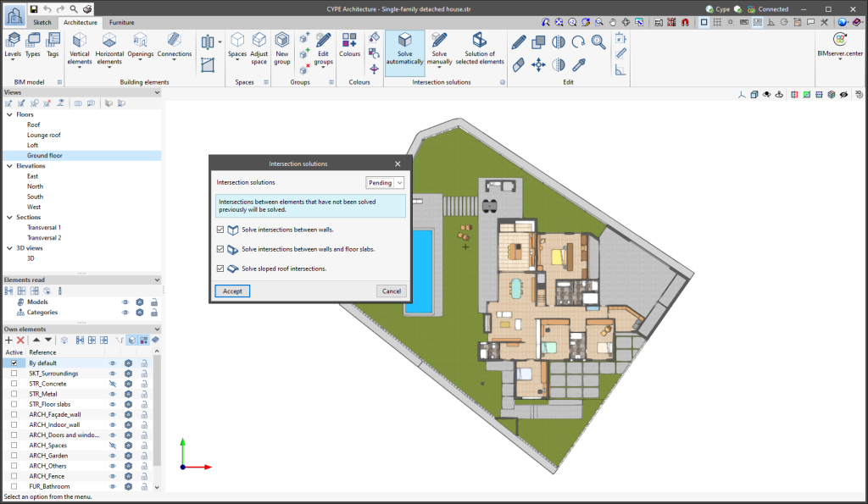The image size is (868, 504).
Task: Switch to the Furniture tab
Action: (121, 22)
